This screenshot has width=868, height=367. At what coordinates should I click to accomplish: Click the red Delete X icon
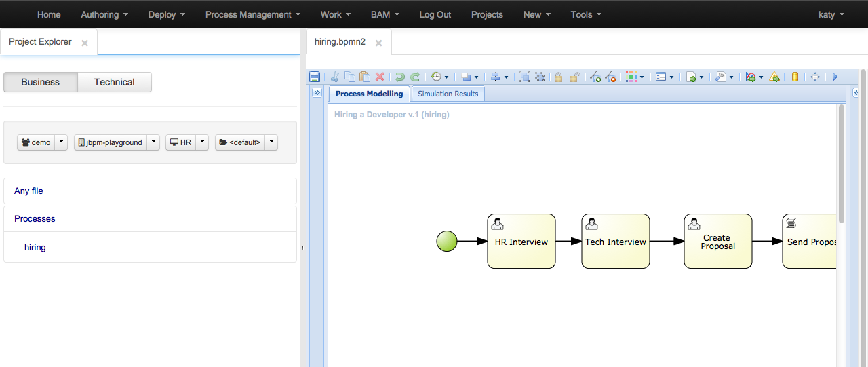[380, 77]
